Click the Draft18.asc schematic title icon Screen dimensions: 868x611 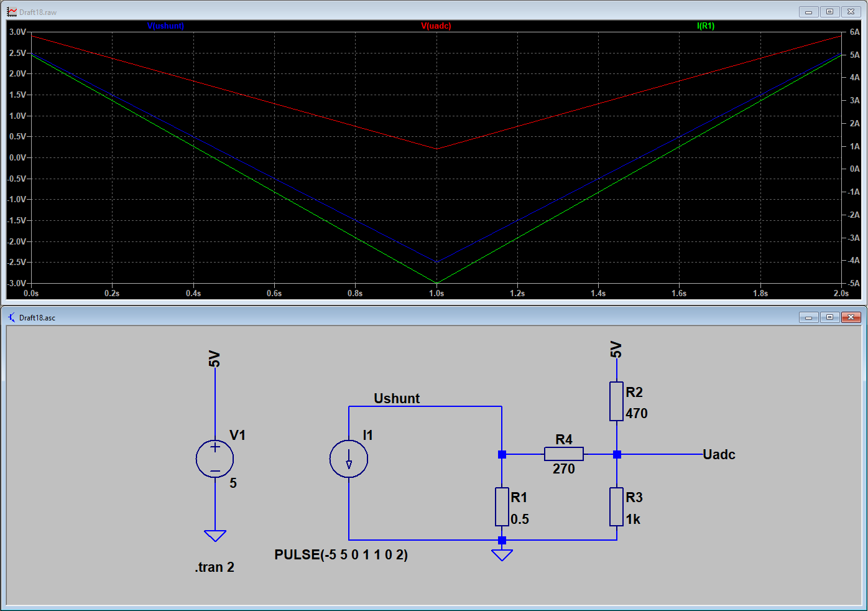(x=12, y=317)
